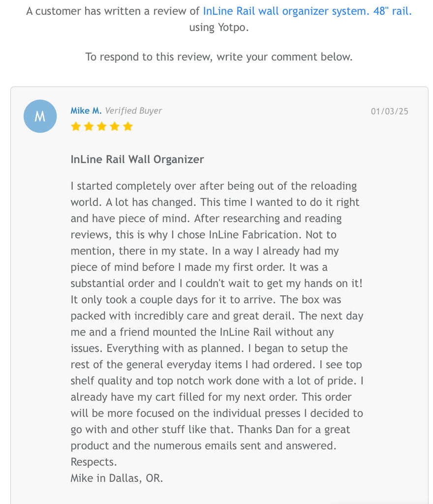Click the fifth gold star rating

[128, 126]
